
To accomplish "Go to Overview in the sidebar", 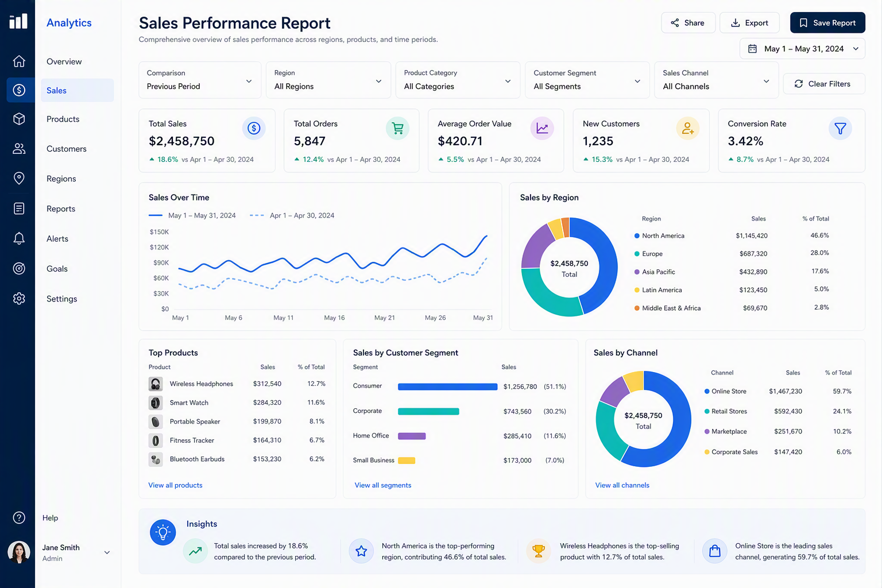I will 64,61.
